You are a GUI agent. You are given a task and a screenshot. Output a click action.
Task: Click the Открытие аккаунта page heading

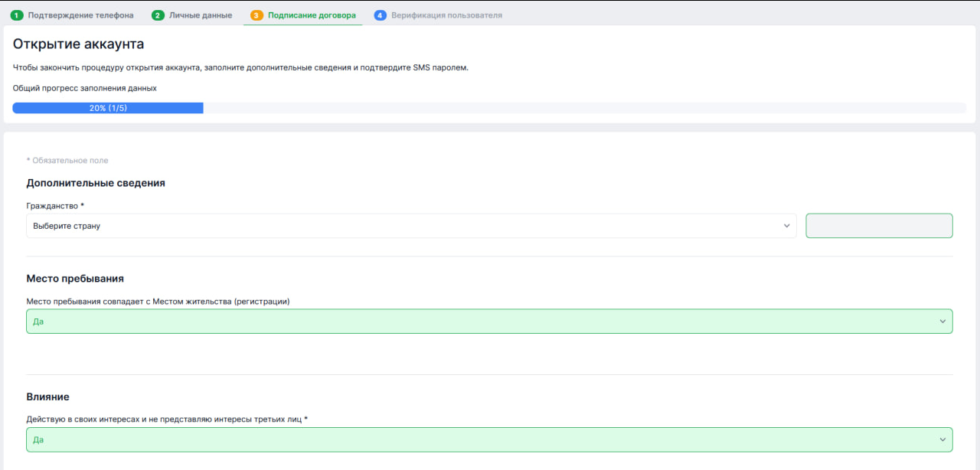(x=78, y=44)
